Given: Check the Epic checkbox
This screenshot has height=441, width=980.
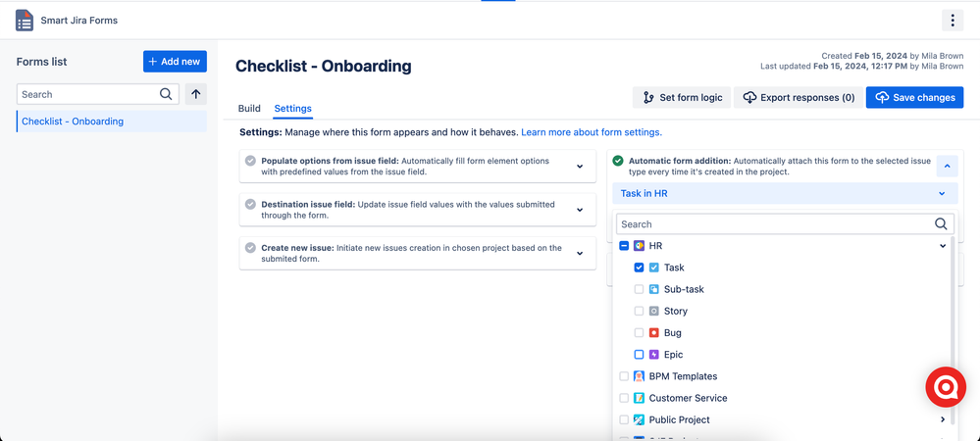Looking at the screenshot, I should [x=639, y=354].
